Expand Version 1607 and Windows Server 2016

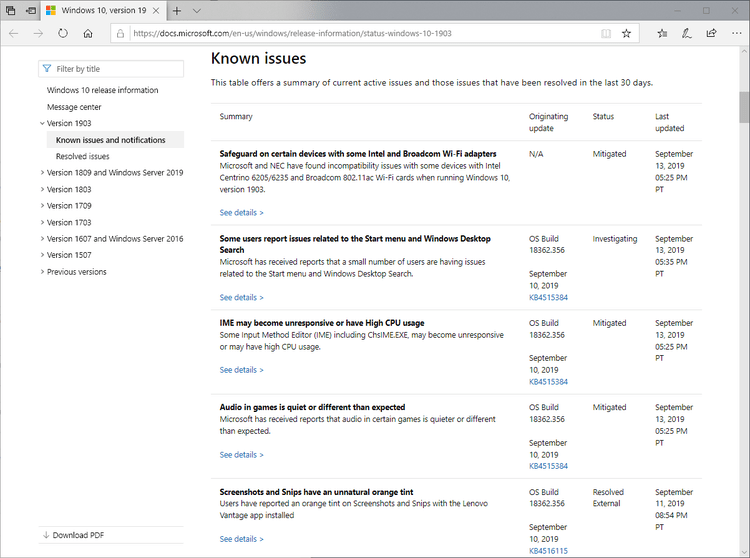[42, 239]
